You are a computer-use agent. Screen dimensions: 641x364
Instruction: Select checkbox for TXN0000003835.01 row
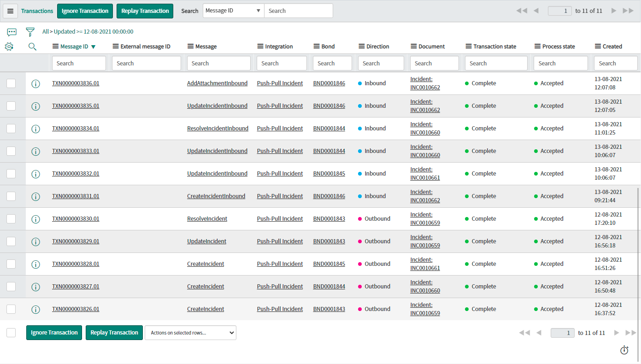click(11, 106)
